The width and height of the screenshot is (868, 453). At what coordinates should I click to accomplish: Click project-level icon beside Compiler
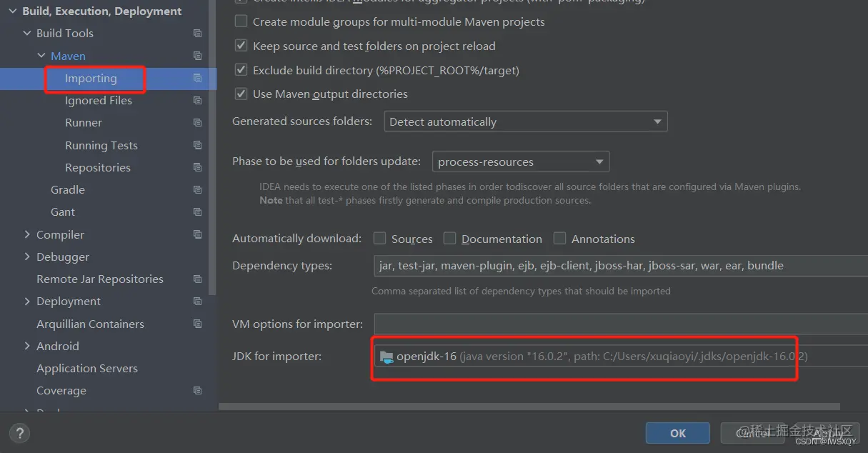tap(198, 234)
